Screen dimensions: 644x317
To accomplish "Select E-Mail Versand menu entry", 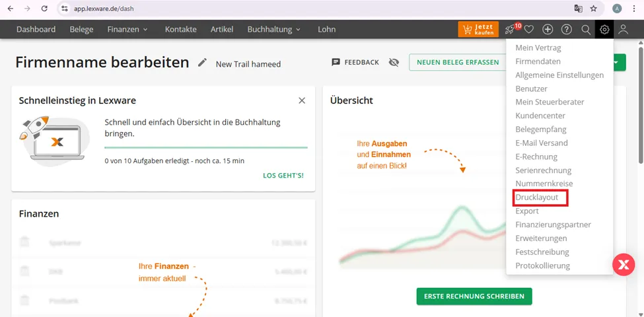I will coord(542,143).
